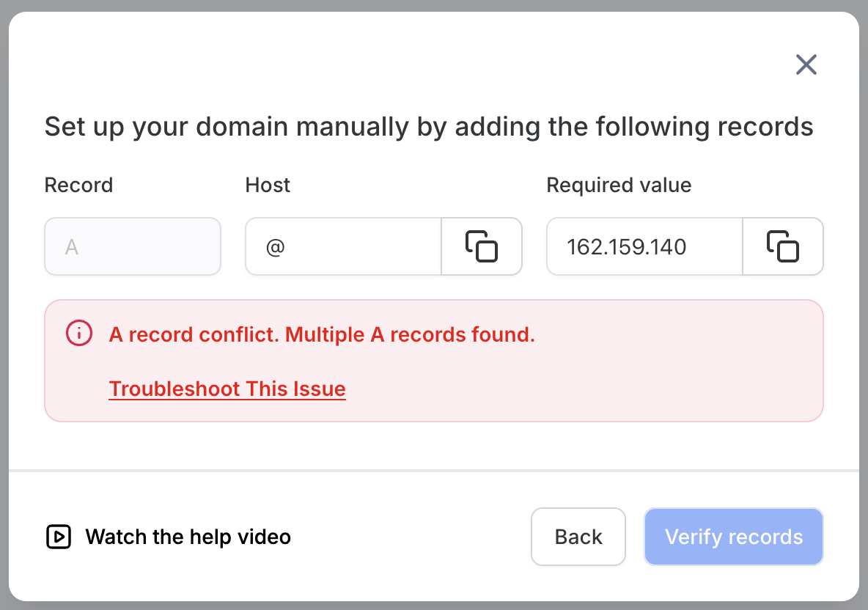This screenshot has width=868, height=610.
Task: Click the disabled Record field showing A
Action: 133,246
